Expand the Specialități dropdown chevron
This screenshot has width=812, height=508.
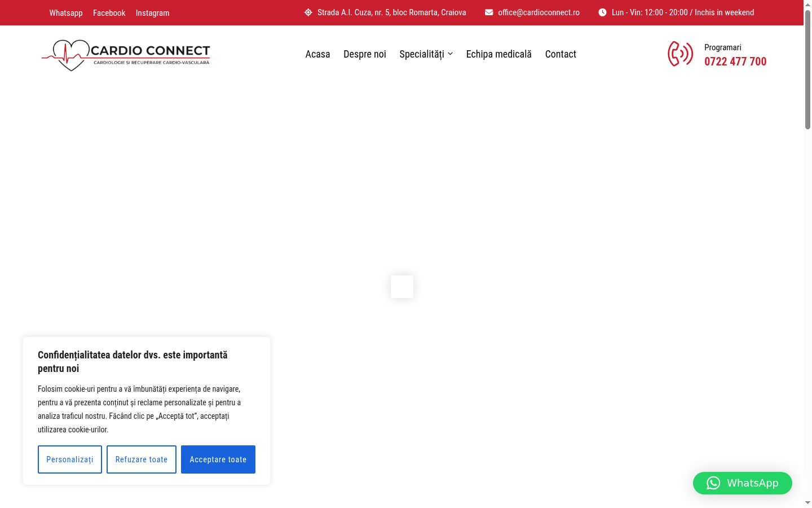450,54
